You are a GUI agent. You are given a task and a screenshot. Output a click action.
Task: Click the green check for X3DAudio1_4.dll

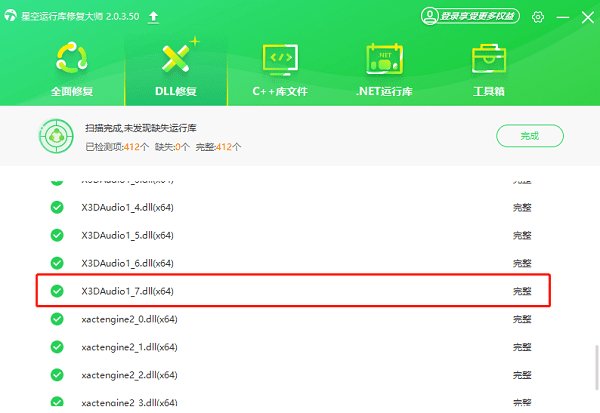point(57,207)
